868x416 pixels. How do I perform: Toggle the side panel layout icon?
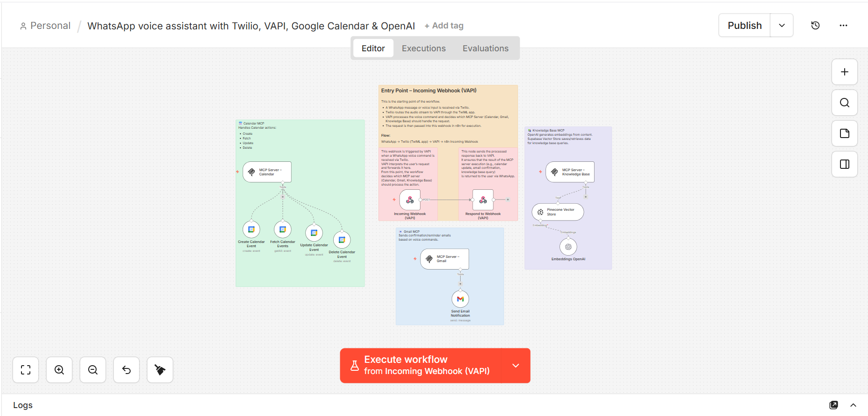pyautogui.click(x=844, y=164)
